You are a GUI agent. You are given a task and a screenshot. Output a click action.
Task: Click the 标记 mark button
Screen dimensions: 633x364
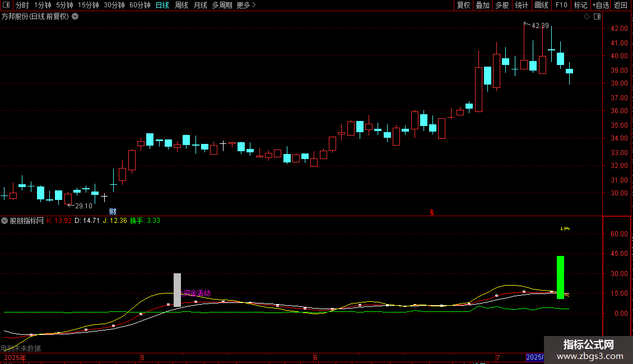(x=580, y=5)
